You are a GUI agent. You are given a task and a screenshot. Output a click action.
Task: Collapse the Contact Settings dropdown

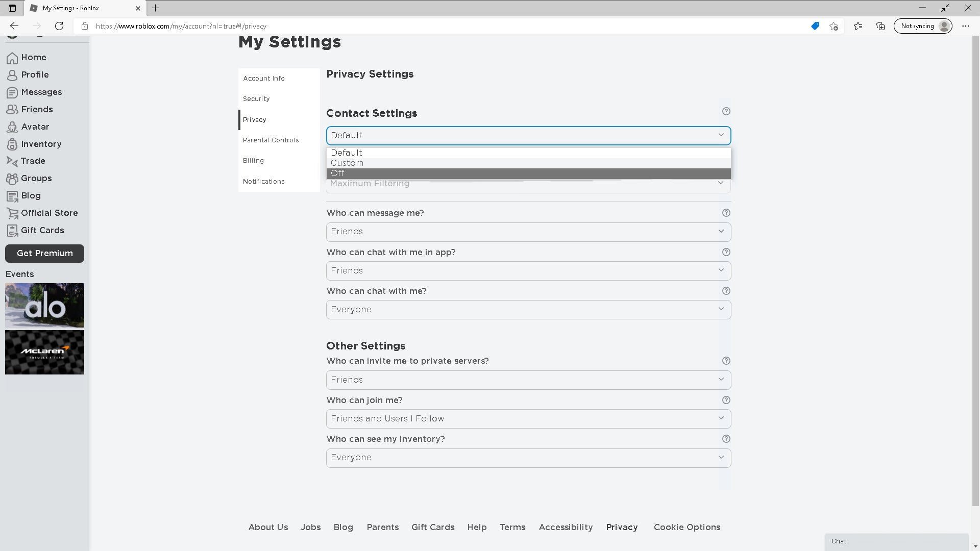coord(528,136)
